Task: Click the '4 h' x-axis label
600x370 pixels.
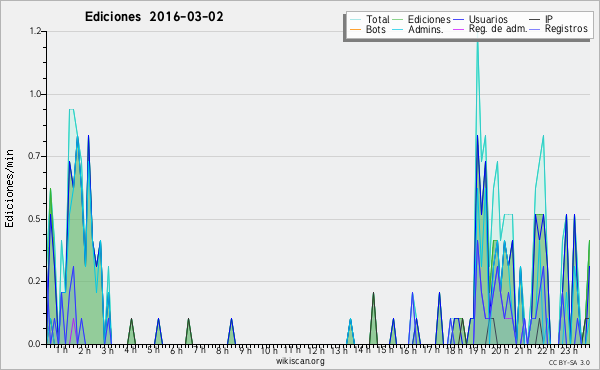Action: (130, 350)
